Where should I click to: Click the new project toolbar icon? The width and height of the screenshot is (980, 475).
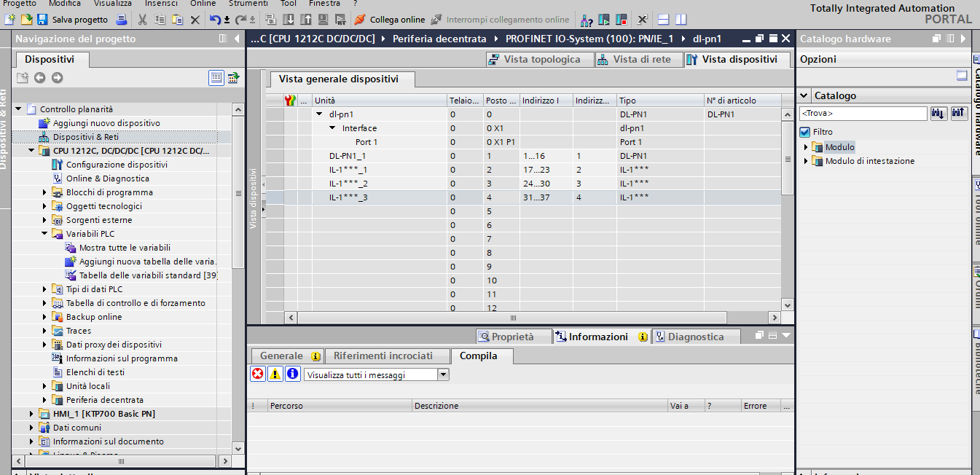point(9,20)
